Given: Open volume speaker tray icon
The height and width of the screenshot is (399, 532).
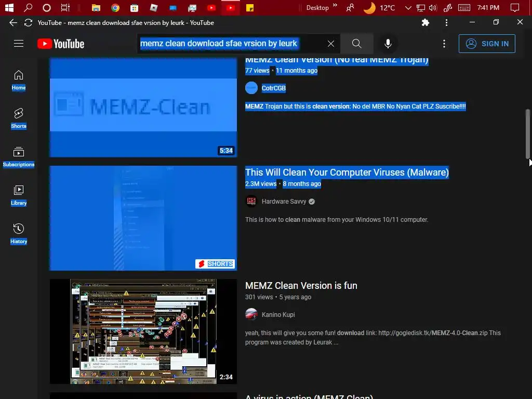Looking at the screenshot, I should (433, 7).
